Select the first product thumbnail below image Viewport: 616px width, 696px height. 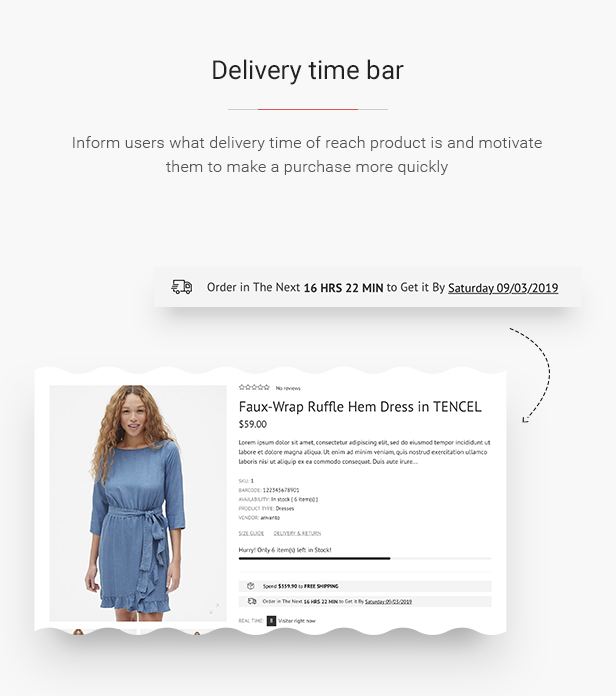pos(93,632)
